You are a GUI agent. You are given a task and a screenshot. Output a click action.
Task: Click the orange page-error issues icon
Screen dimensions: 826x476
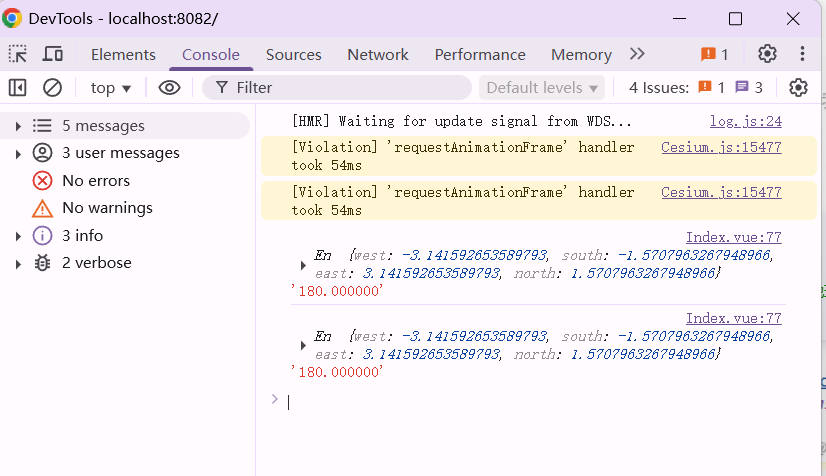[x=705, y=87]
